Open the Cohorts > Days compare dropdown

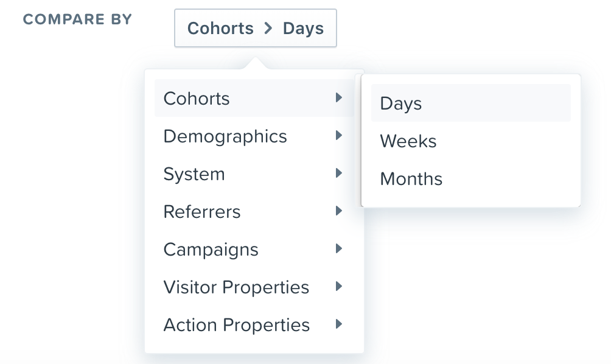[256, 28]
